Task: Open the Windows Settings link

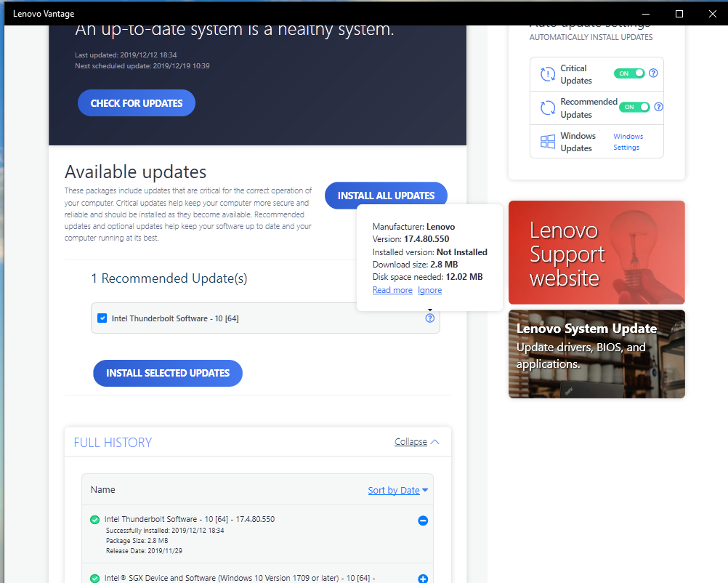Action: (x=628, y=142)
